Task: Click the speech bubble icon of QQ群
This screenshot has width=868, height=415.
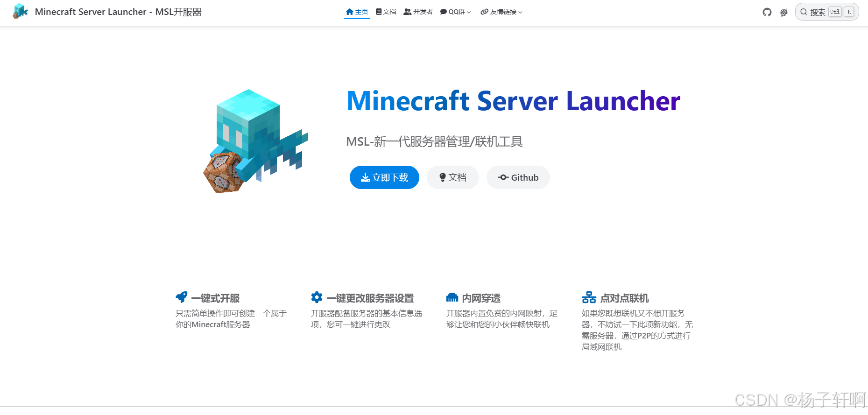Action: (444, 12)
